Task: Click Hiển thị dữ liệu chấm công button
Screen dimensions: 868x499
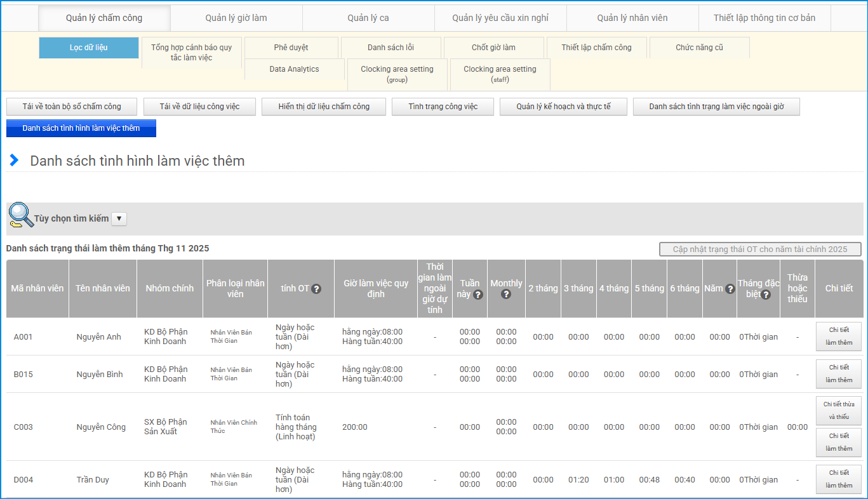Action: (x=324, y=107)
